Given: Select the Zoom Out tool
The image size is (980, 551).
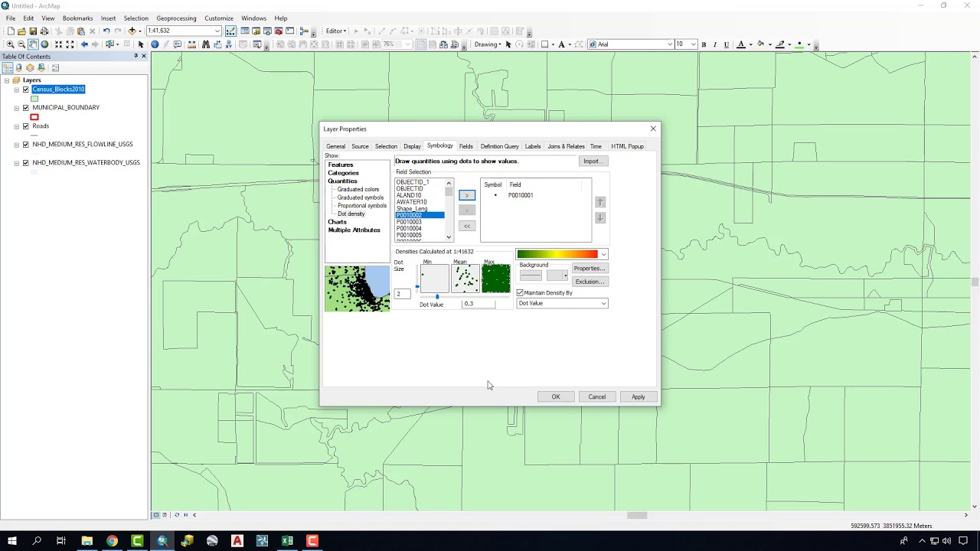Looking at the screenshot, I should point(21,44).
